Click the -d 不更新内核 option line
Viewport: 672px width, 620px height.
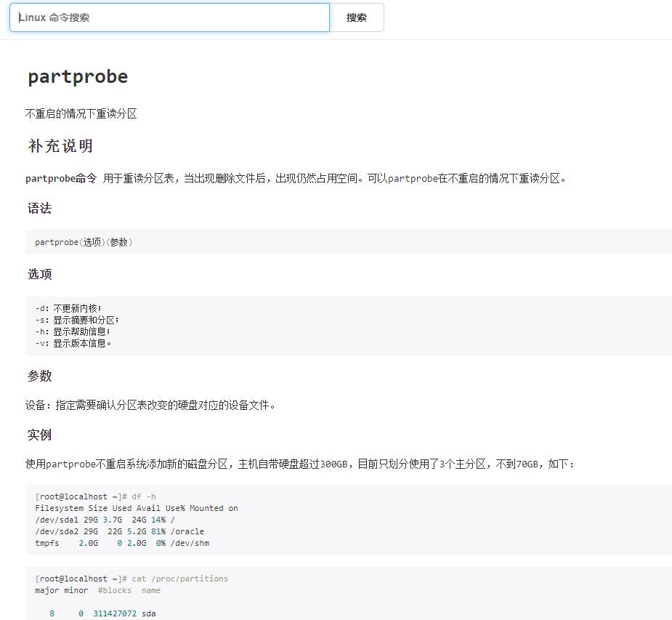tap(68, 308)
